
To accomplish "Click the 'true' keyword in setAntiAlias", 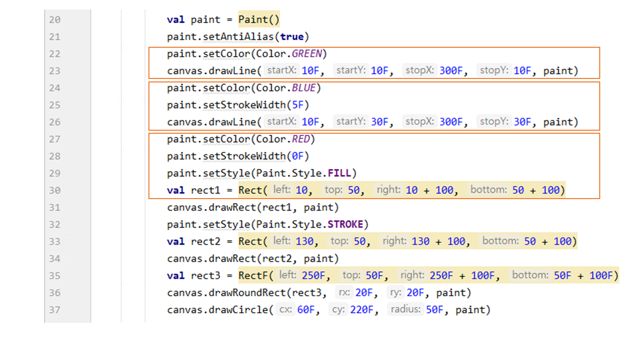I will coord(292,37).
